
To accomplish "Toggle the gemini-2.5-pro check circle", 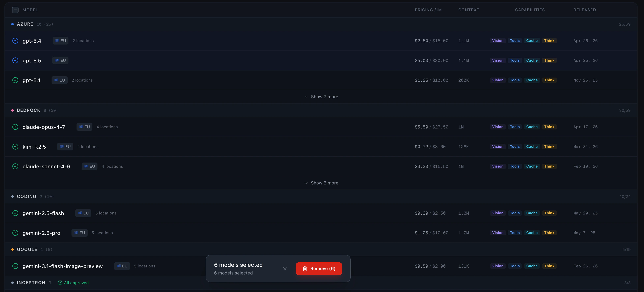I will pos(15,233).
